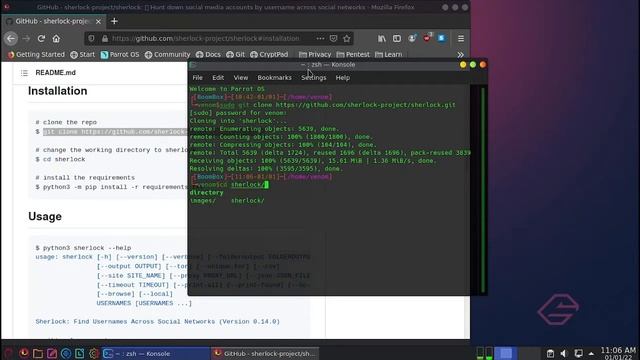The width and height of the screenshot is (640, 360).
Task: Launch Firefox from taskbar launcher
Action: [x=24, y=353]
